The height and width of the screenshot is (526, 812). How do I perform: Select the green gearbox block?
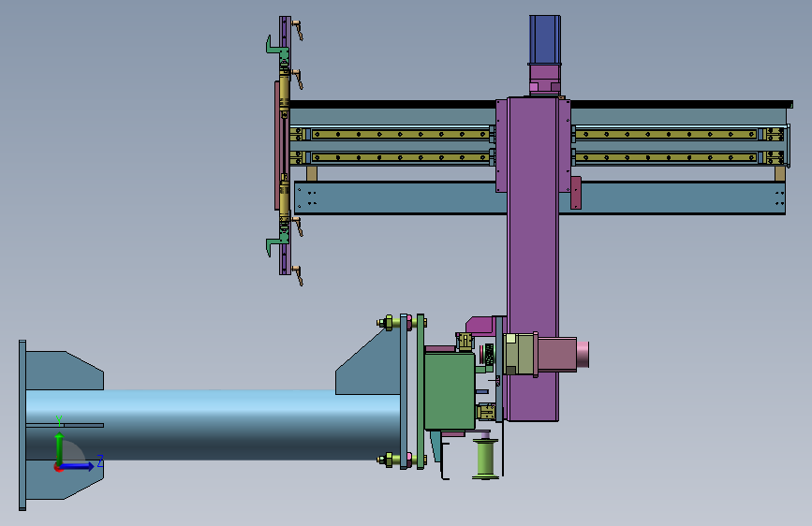click(450, 391)
